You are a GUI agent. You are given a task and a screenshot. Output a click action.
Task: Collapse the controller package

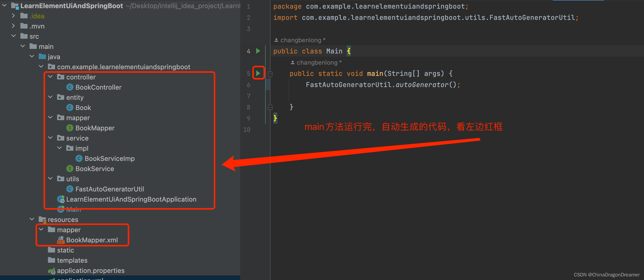pyautogui.click(x=50, y=77)
